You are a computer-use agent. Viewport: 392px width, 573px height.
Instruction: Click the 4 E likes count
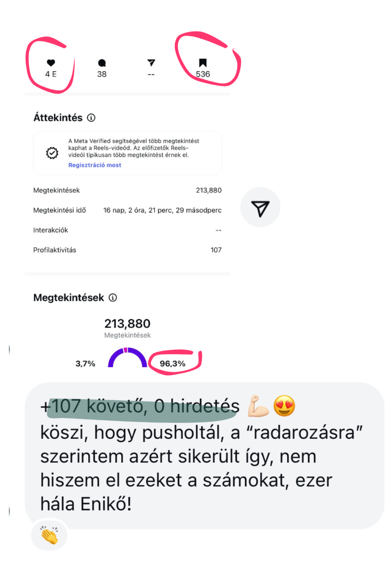coord(51,74)
